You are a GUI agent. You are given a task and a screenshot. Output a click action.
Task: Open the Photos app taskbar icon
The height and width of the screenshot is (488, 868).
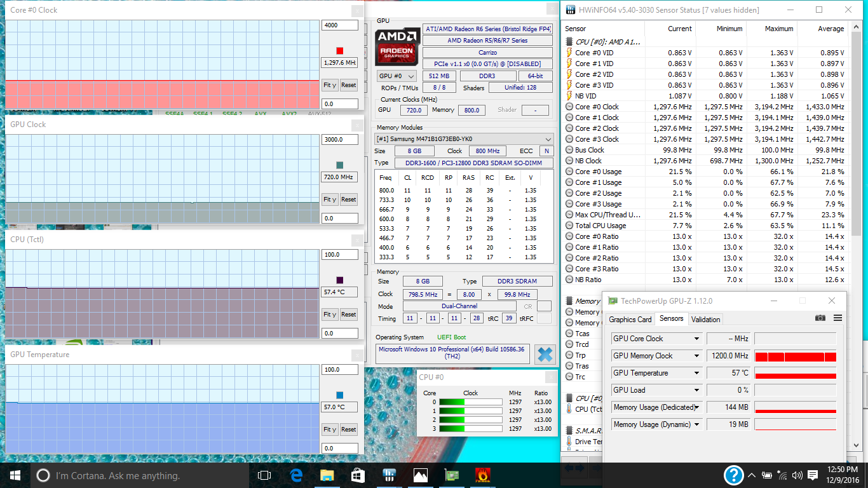(420, 475)
